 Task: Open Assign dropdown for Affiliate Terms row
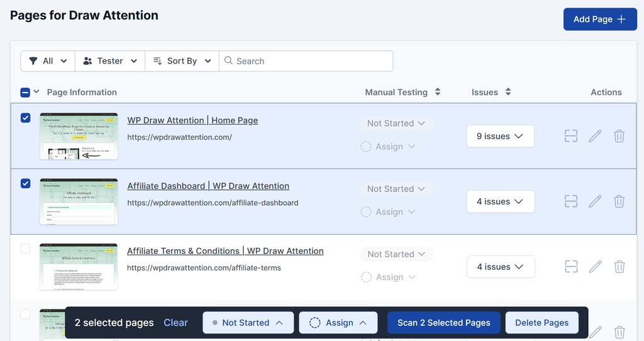(389, 277)
